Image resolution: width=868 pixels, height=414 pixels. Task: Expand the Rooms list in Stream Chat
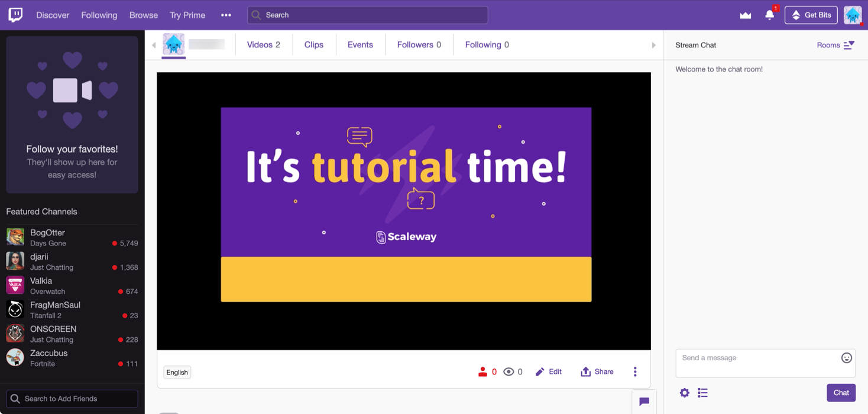pyautogui.click(x=835, y=45)
